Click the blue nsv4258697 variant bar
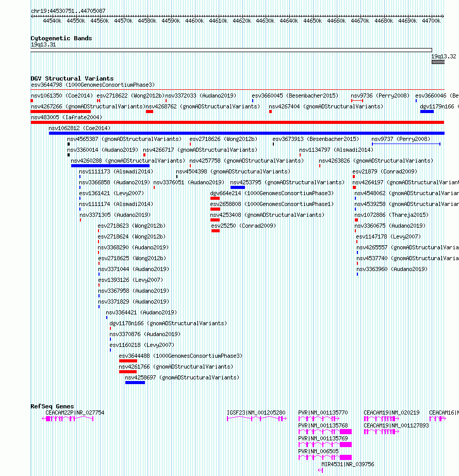 click(135, 383)
